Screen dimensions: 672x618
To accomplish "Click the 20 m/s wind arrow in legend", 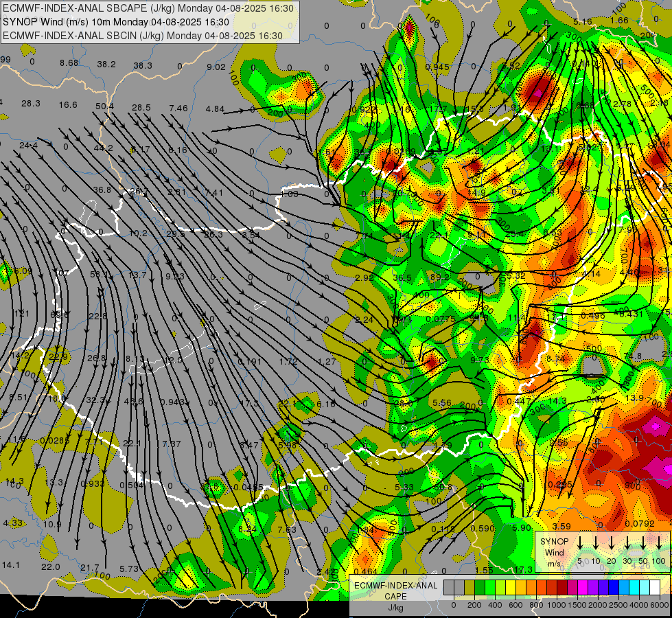I will point(612,542).
